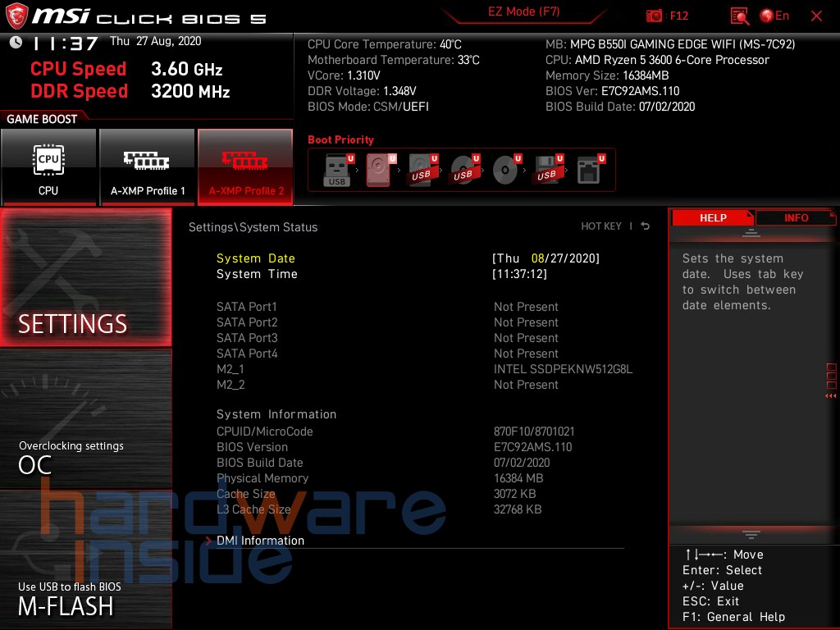Viewport: 840px width, 630px height.
Task: Click the fourth boot icon, USB optical drive
Action: coord(464,170)
